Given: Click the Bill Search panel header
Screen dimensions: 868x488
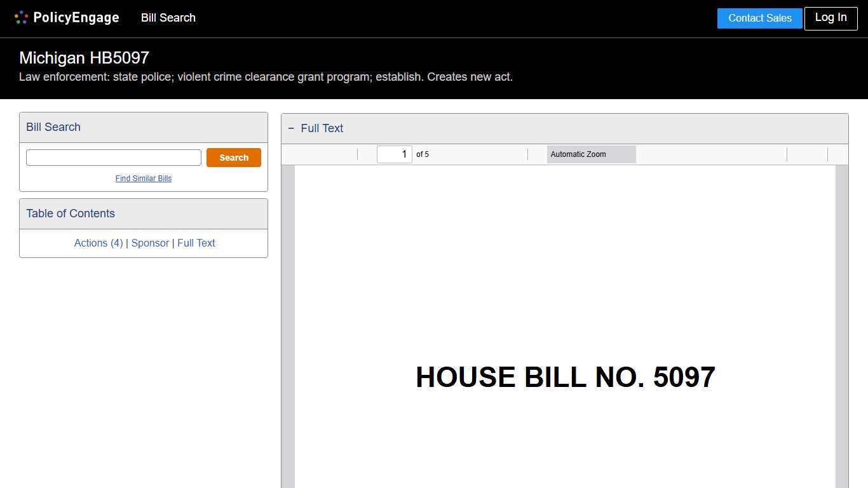Looking at the screenshot, I should click(x=53, y=127).
